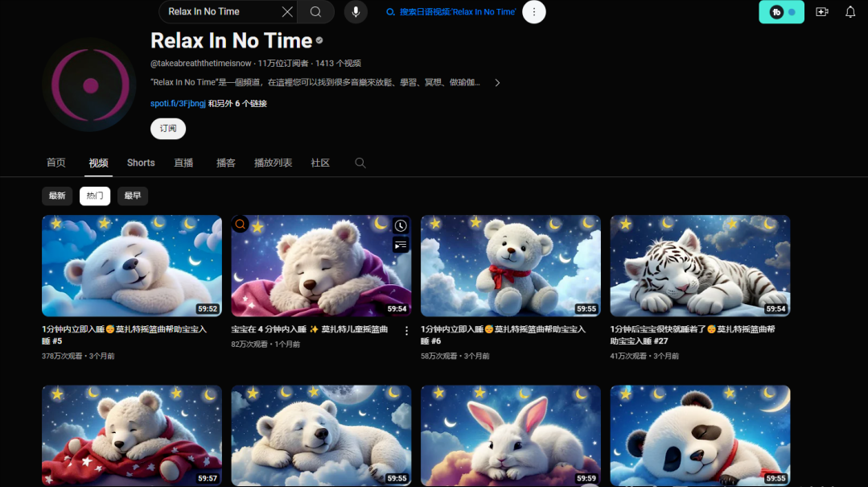
Task: Open the channel search icon beside 社区 tab
Action: point(360,163)
